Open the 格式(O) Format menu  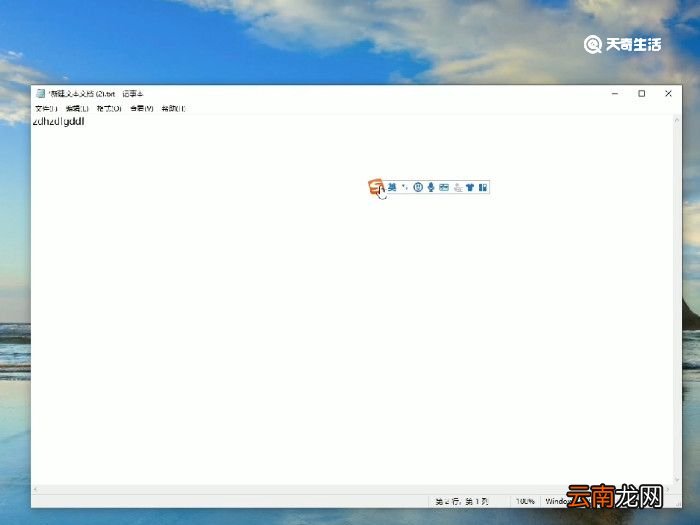point(109,108)
